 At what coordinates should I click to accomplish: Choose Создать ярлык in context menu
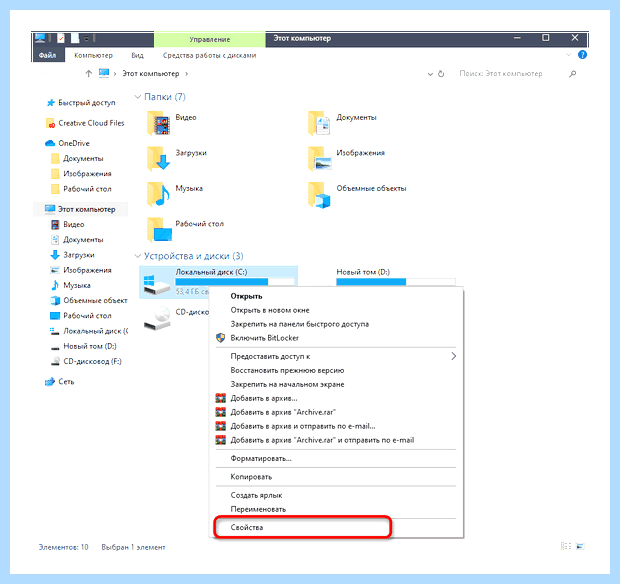tap(336, 495)
